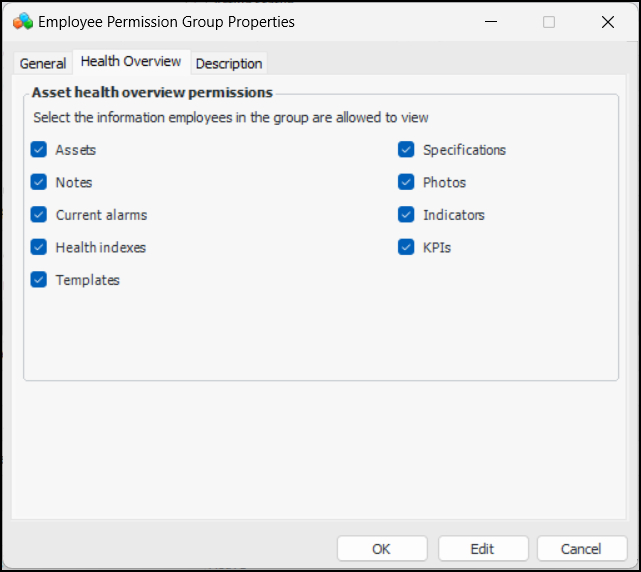Toggle the Notes permission checkbox
This screenshot has height=572, width=641.
point(39,182)
